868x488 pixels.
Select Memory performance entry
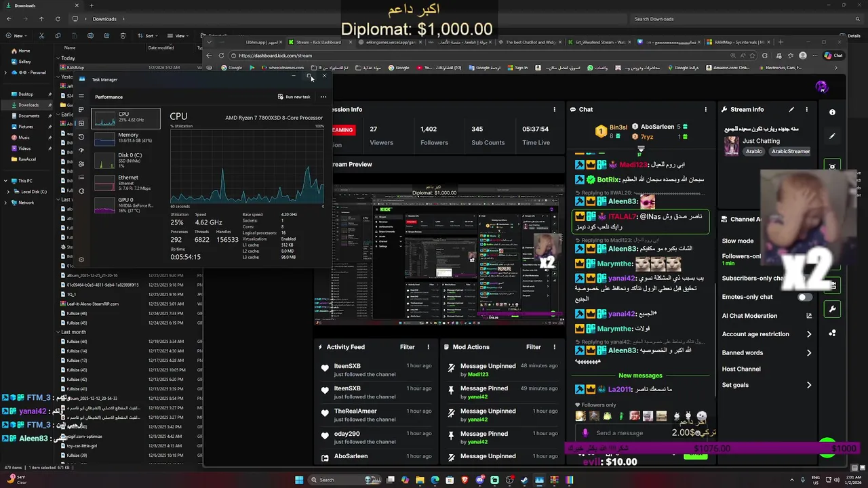126,138
